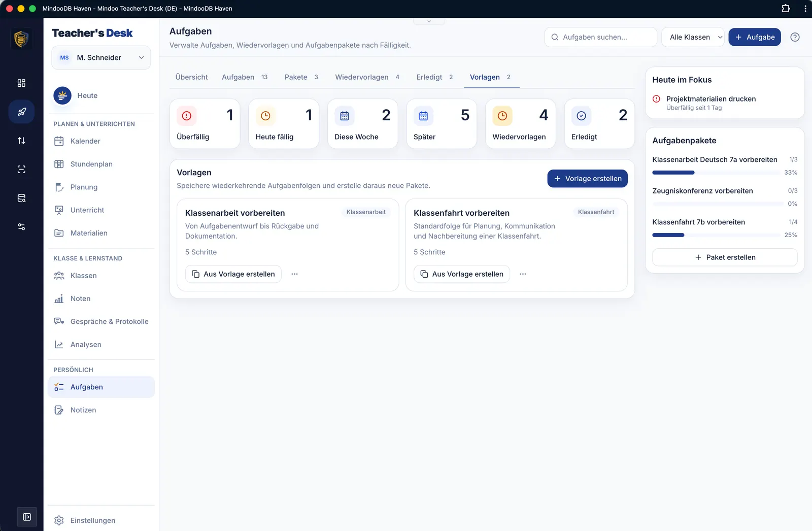812x531 pixels.
Task: Click the Vorlage erstellen button
Action: click(587, 179)
